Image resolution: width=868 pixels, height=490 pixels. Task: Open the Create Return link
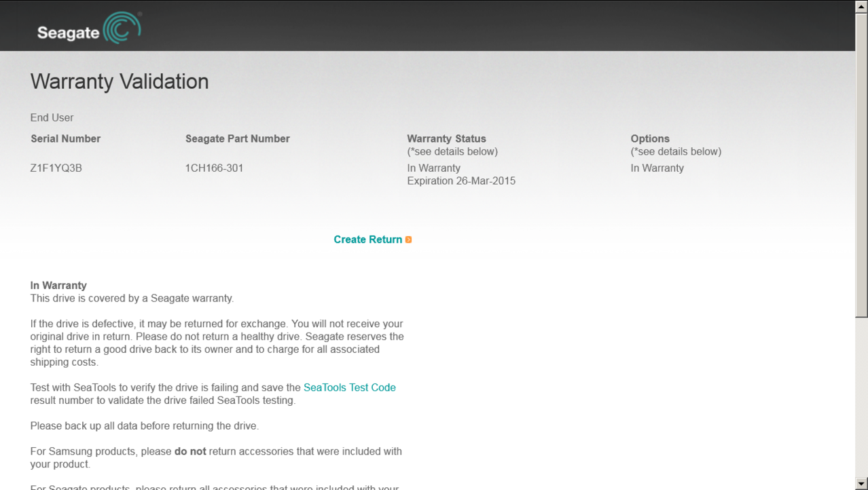click(x=367, y=240)
